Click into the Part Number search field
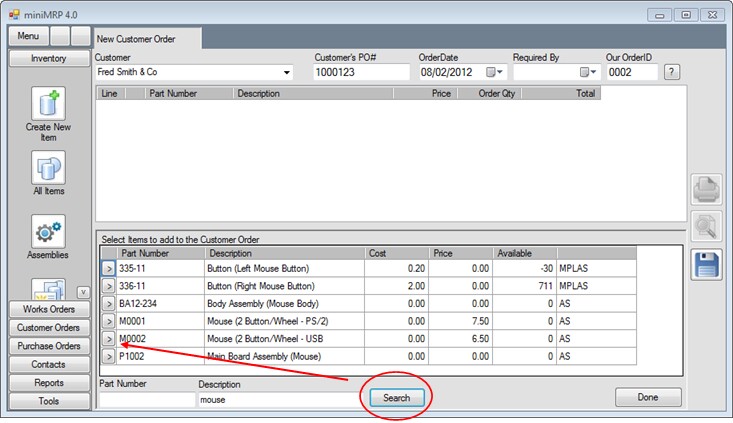Viewport: 733px width, 423px height. (147, 400)
